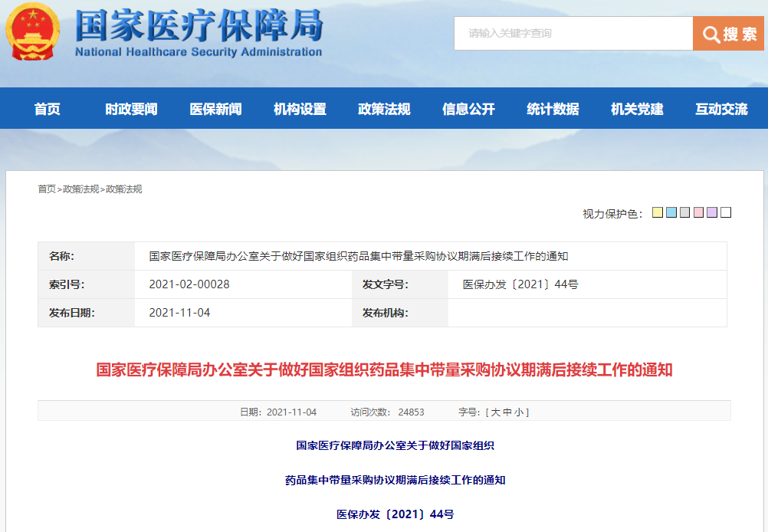The height and width of the screenshot is (532, 768).
Task: Choose the white eye-protection color
Action: pyautogui.click(x=726, y=212)
